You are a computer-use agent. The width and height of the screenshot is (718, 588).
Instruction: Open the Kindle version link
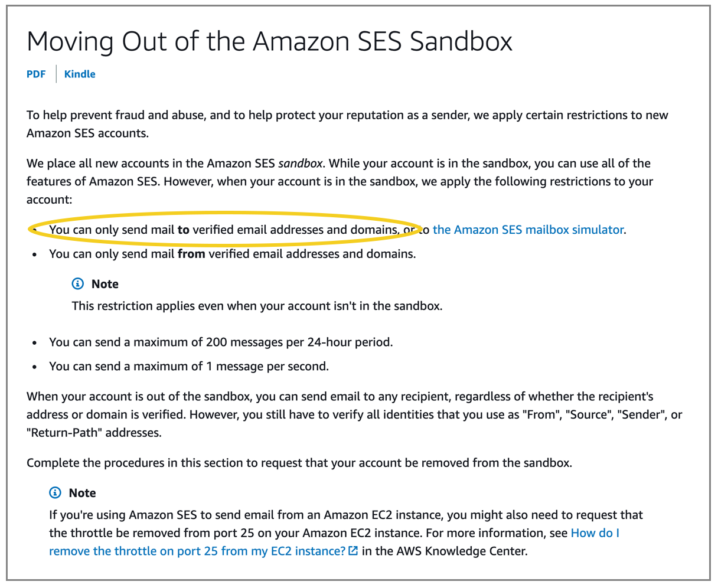tap(80, 74)
